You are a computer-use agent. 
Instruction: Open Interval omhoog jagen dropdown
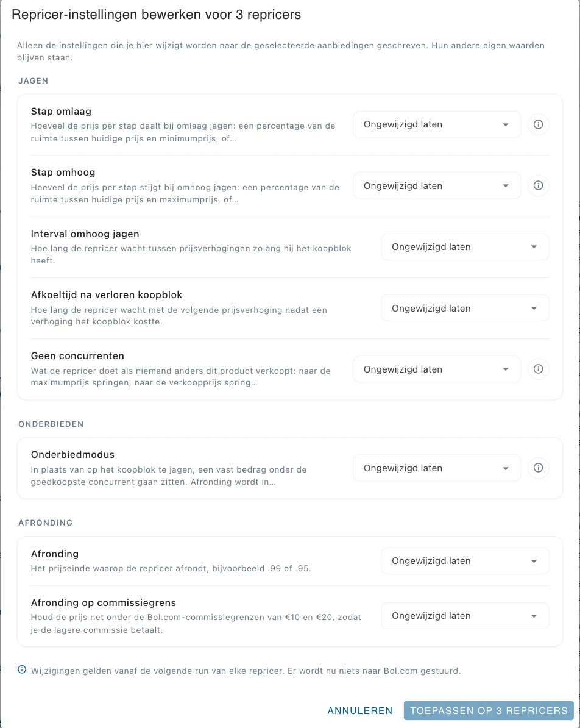465,247
